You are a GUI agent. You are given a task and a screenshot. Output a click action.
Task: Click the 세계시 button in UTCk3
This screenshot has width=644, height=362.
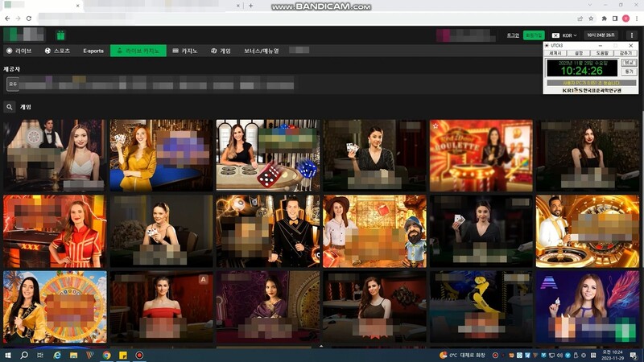point(555,53)
